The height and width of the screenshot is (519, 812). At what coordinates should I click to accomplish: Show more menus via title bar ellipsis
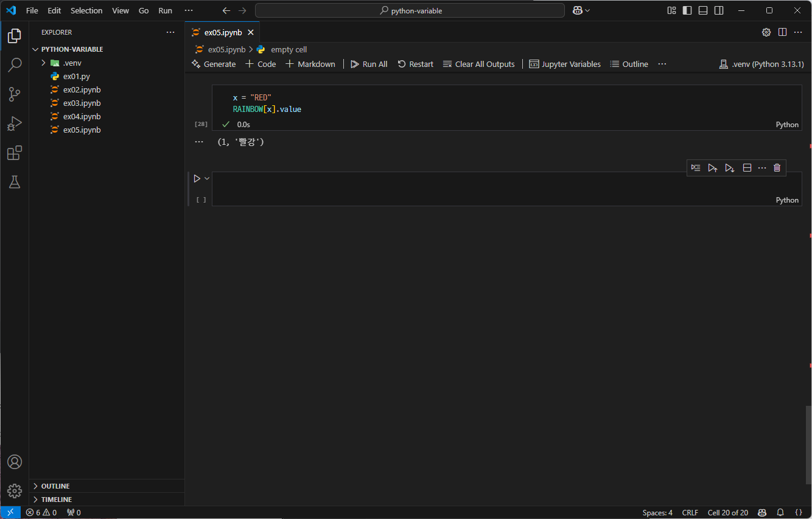[189, 10]
